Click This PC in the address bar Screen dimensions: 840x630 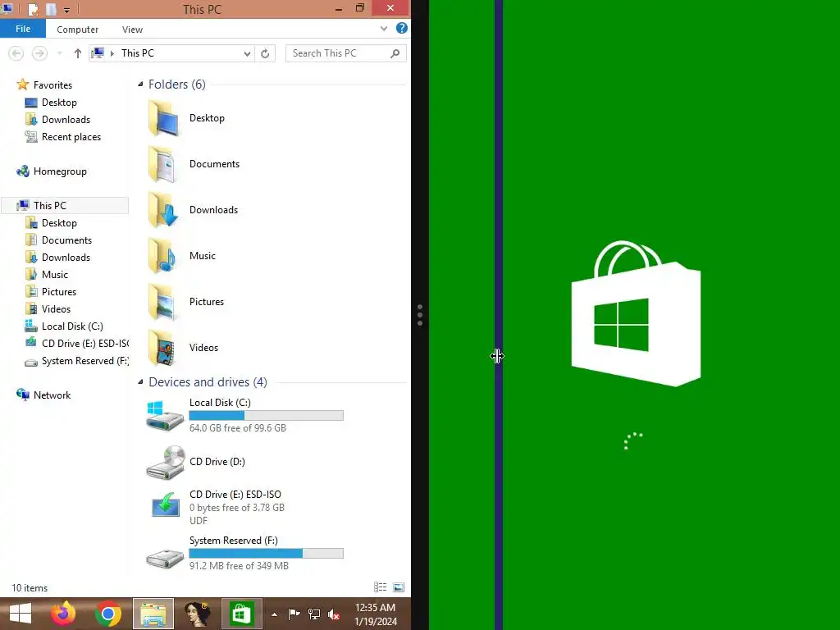tap(138, 53)
